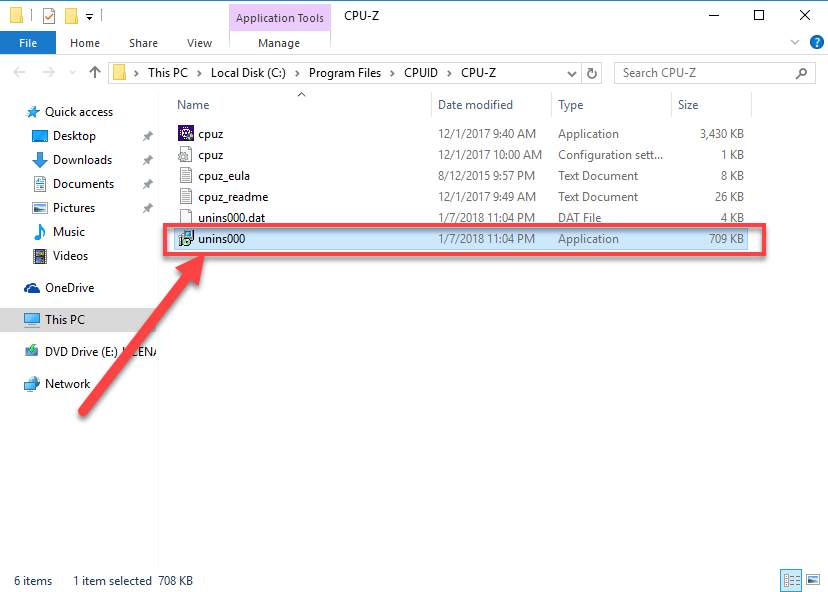Click the unins000.dat file icon

[x=185, y=217]
